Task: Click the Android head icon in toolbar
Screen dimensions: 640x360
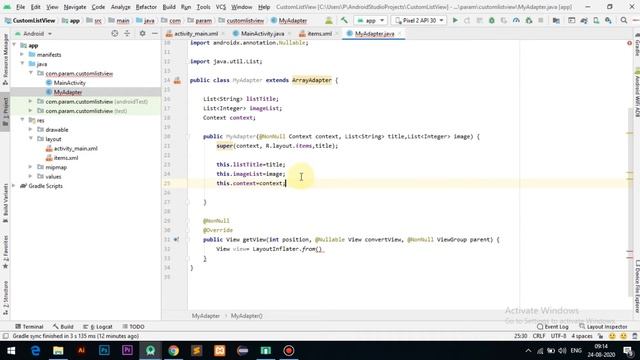Action: point(329,20)
